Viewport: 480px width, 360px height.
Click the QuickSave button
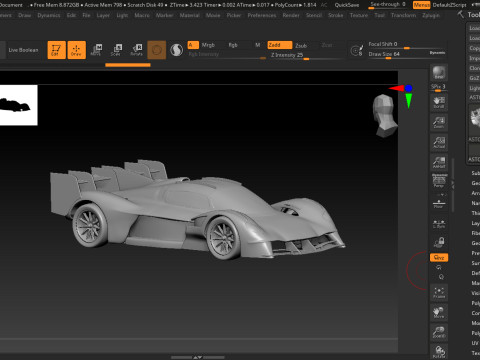pyautogui.click(x=347, y=5)
